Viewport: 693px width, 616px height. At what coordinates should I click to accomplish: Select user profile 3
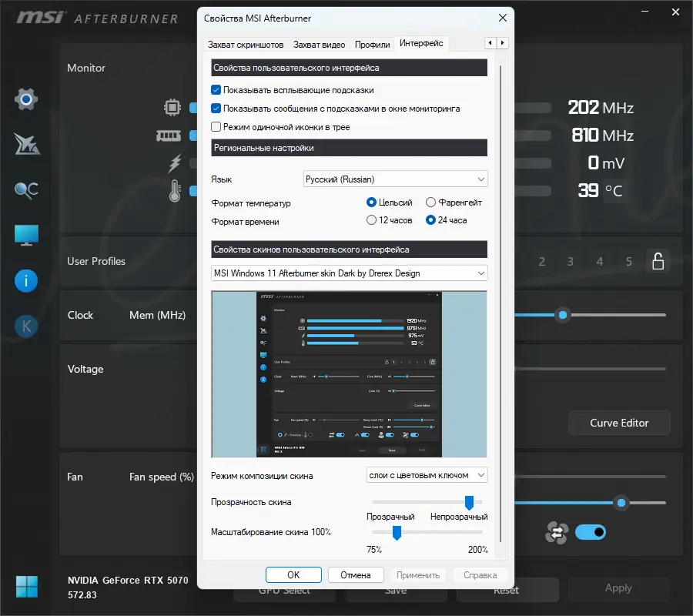click(571, 262)
